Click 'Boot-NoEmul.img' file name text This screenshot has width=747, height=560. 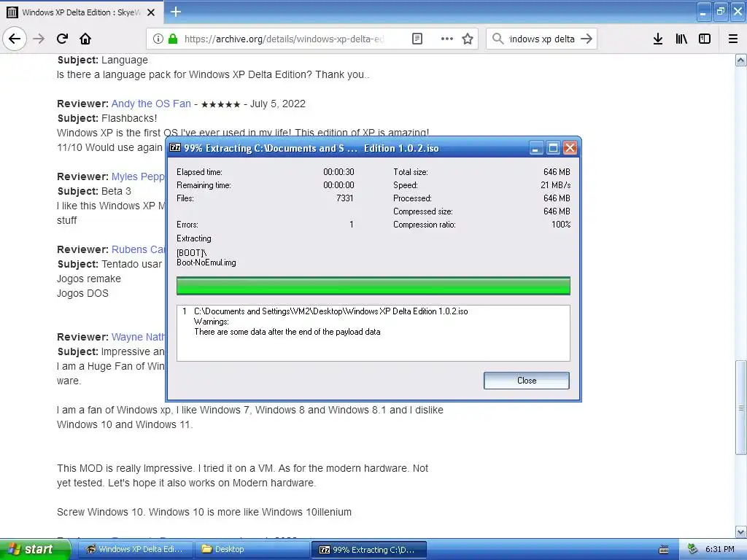[x=206, y=262]
